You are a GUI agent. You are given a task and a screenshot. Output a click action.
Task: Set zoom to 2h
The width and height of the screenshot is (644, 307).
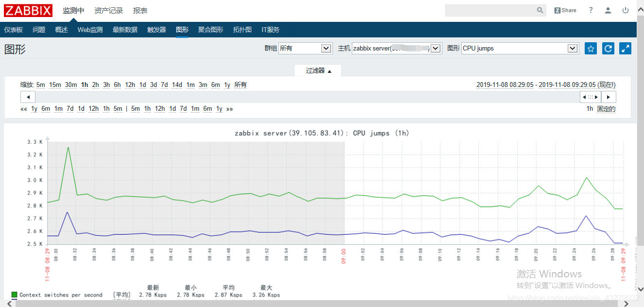[95, 85]
